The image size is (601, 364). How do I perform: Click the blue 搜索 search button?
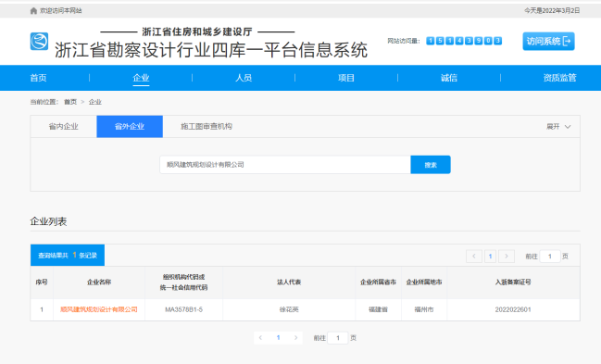click(x=431, y=165)
